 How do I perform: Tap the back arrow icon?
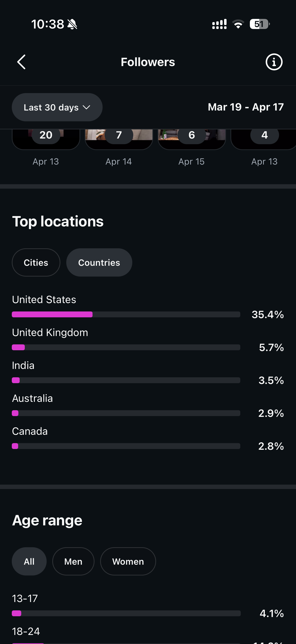22,62
